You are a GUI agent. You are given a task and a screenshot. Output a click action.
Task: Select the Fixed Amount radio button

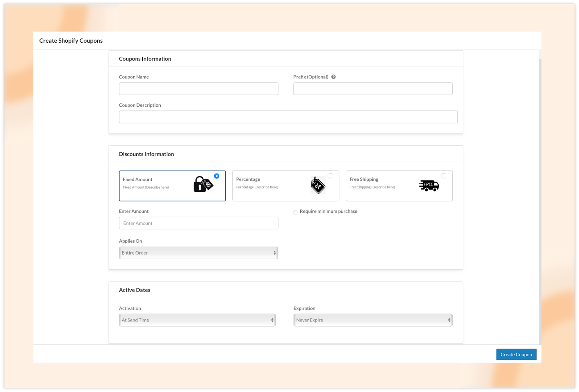(x=216, y=176)
